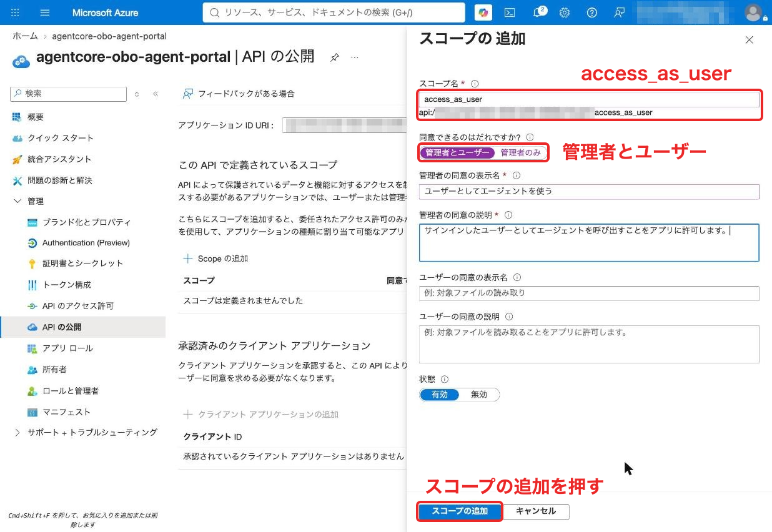The height and width of the screenshot is (532, 772).
Task: Focus 管理者の同意の表示名 input
Action: [589, 192]
